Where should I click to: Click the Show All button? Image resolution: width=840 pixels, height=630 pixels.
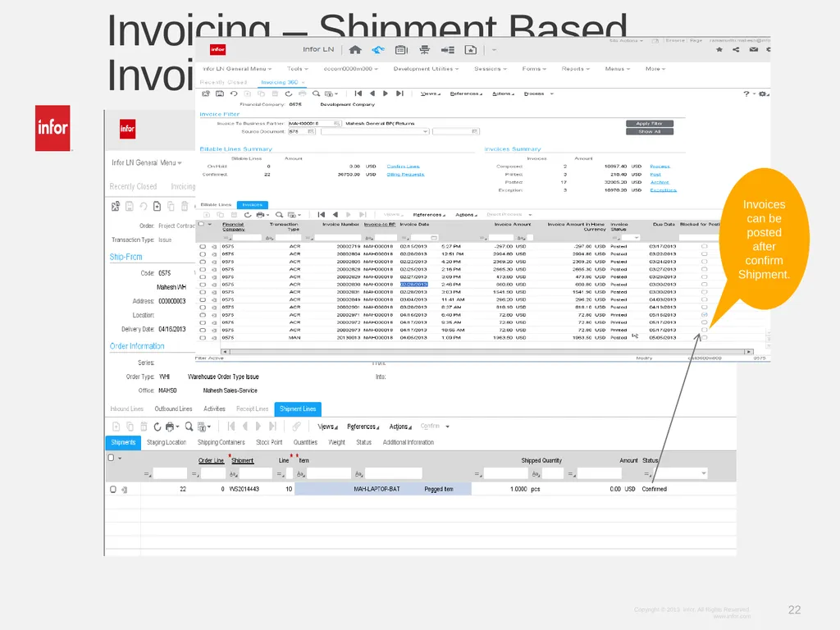650,132
